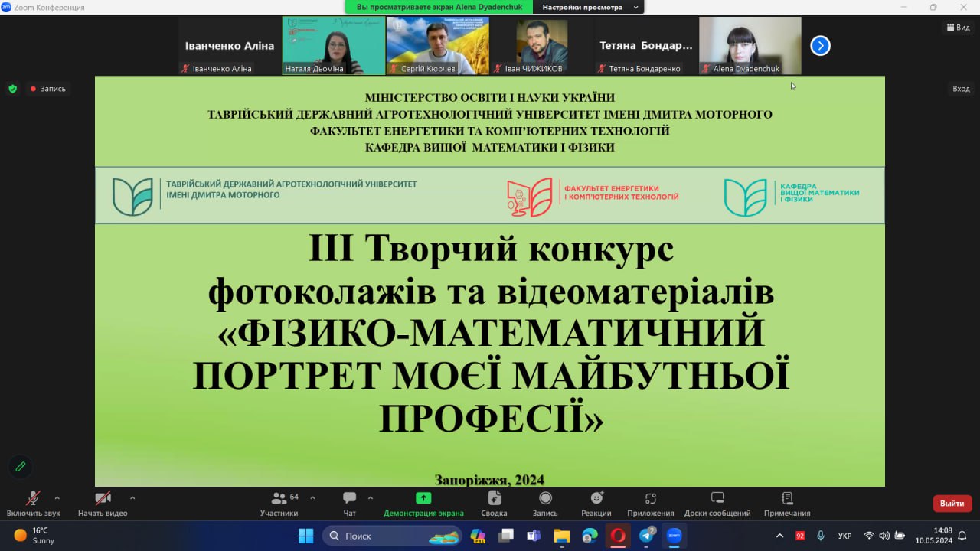Start camera with Начать видео
The height and width of the screenshot is (551, 980).
[x=103, y=504]
